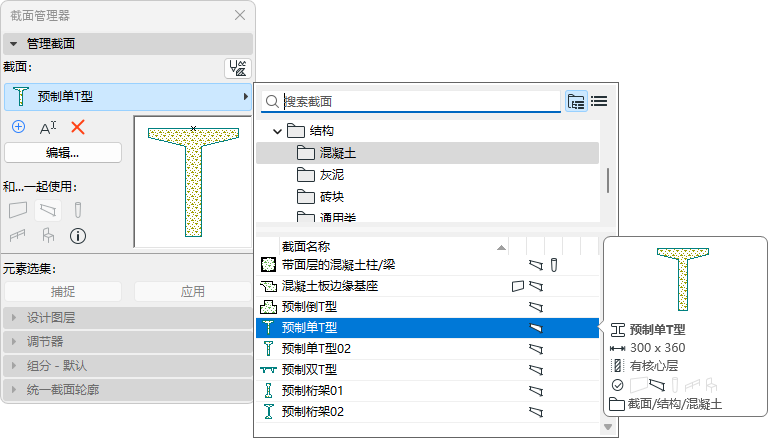Screen dimensions: 768x438
Task: Close the 截面管理器 panel
Action: 240,15
